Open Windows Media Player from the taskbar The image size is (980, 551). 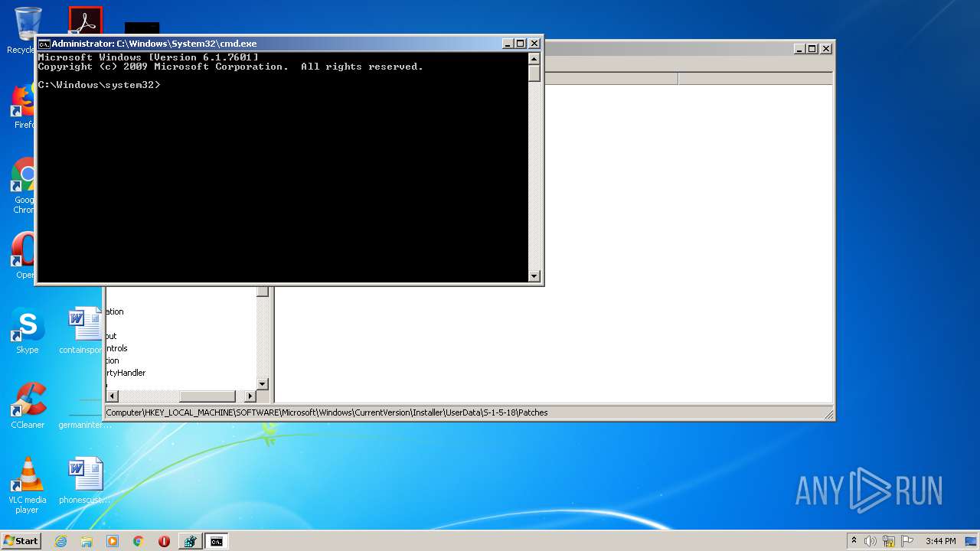click(113, 541)
